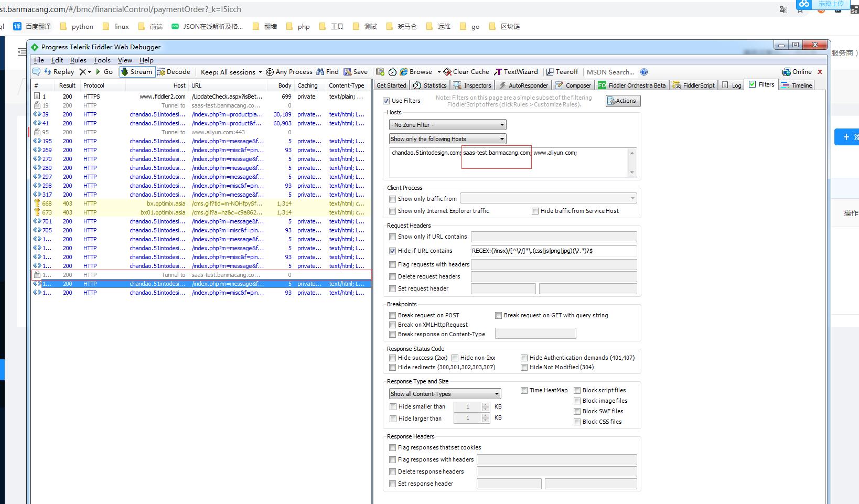Check Break request on POST
The width and height of the screenshot is (859, 504).
(x=392, y=315)
